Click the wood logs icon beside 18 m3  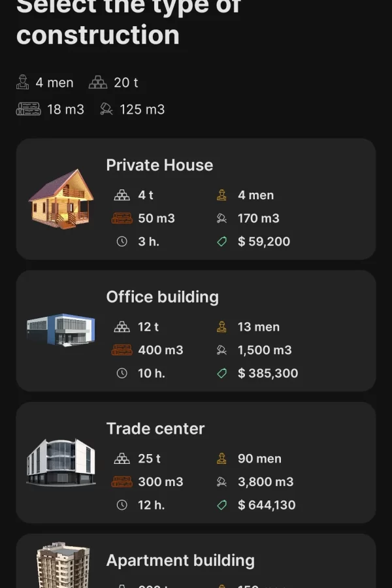(29, 109)
